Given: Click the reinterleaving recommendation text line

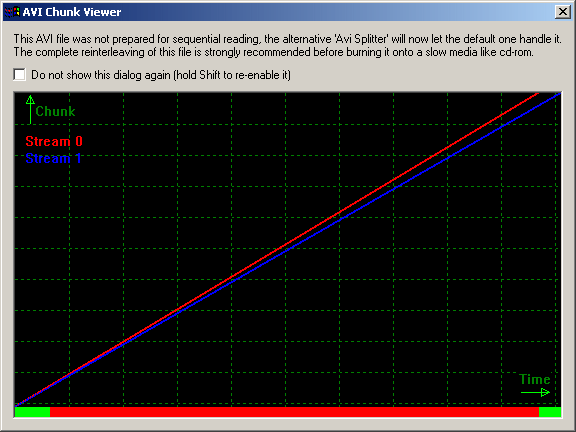Looking at the screenshot, I should 274,52.
